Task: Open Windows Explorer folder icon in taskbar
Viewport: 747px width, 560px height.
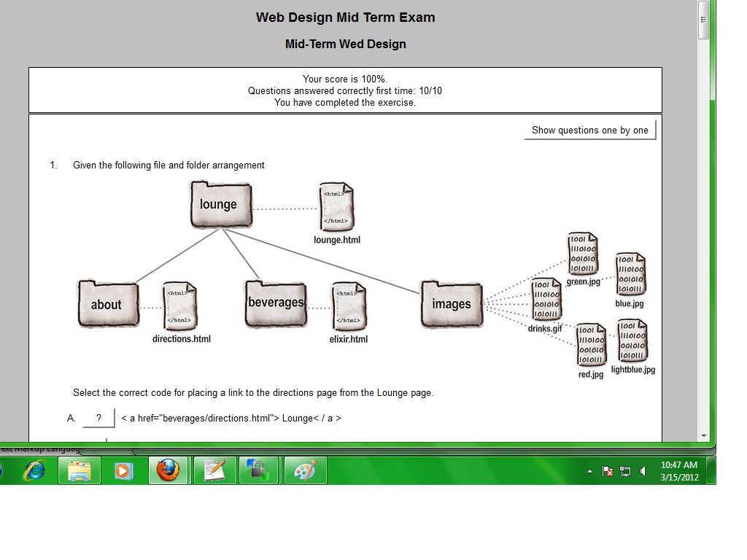Action: (x=79, y=471)
